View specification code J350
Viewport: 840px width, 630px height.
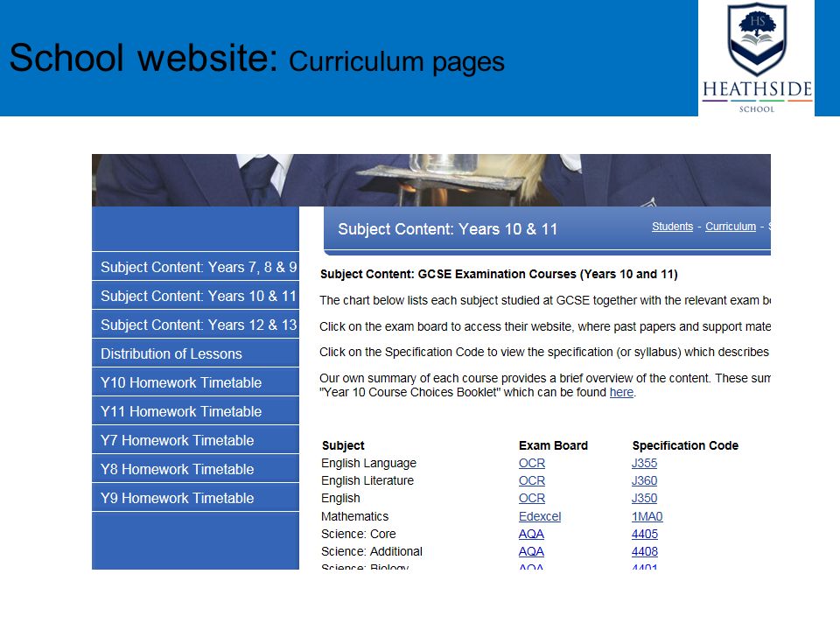(644, 498)
